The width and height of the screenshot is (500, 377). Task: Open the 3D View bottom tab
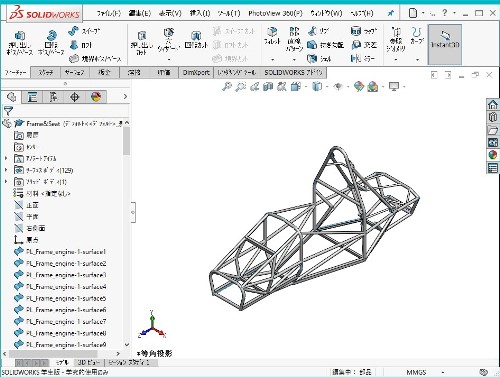pos(89,362)
